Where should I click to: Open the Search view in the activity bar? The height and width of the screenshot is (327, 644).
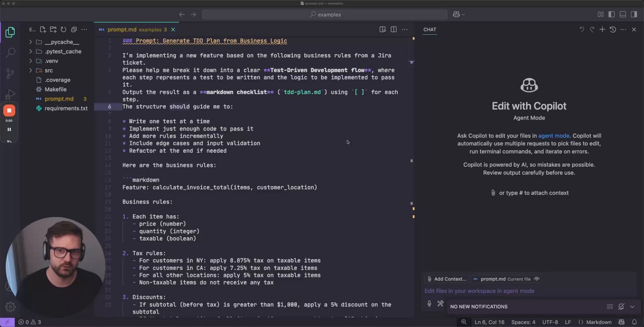point(10,53)
